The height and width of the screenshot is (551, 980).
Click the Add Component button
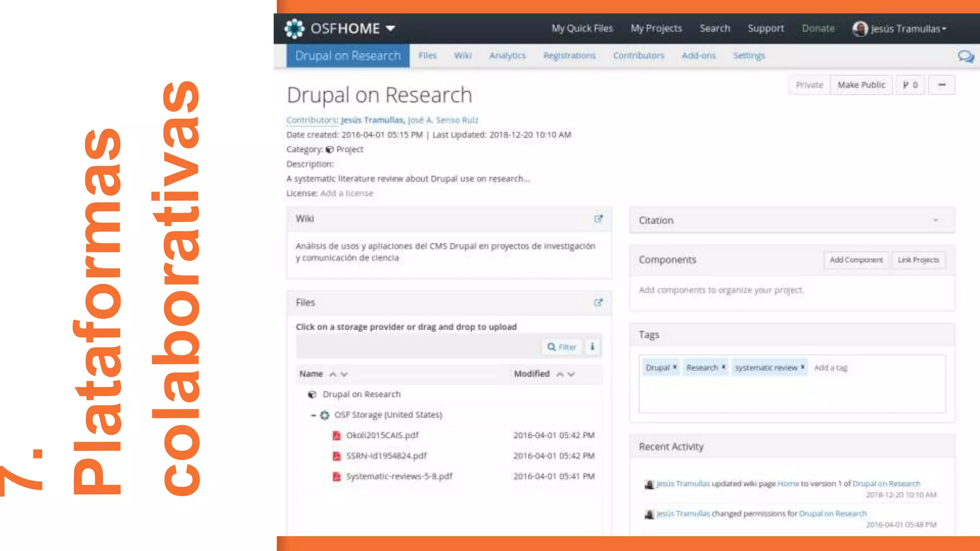(x=856, y=260)
